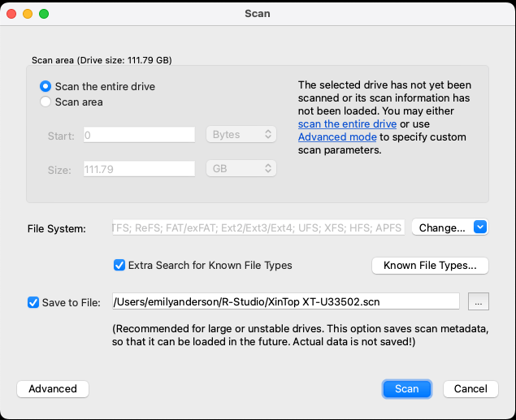Open the Known File Types... dialog

tap(430, 266)
